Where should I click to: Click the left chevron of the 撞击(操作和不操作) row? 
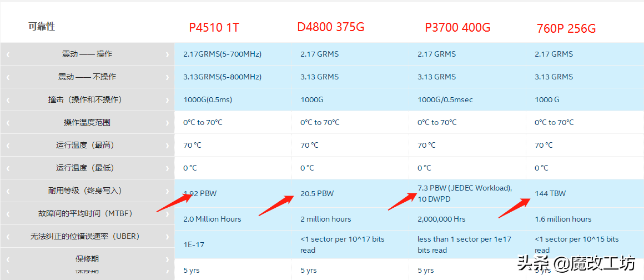(8, 100)
